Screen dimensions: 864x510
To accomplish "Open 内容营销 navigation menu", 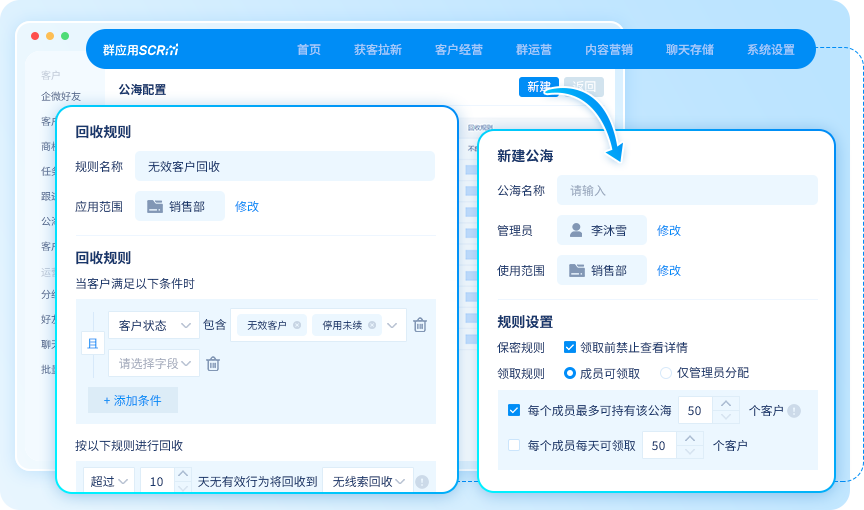I will point(608,50).
